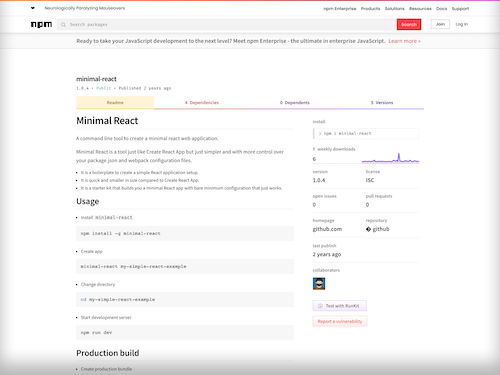Click minimal-react my-simple-react-example code block
This screenshot has height=375, width=500.
coord(185,266)
